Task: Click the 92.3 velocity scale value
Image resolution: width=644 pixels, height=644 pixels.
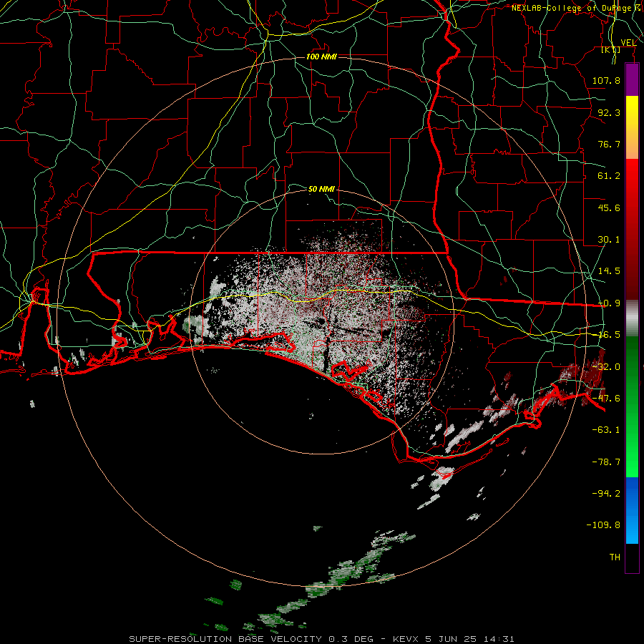Action: 609,112
